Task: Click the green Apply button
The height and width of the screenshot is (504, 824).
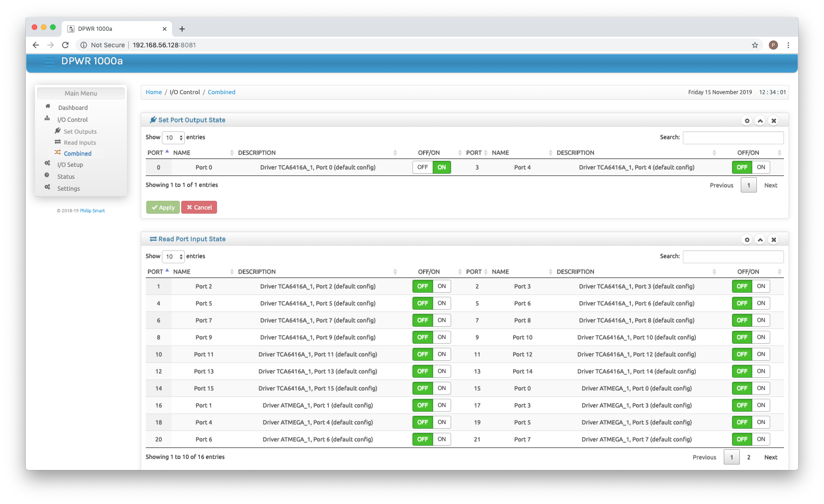Action: 163,208
